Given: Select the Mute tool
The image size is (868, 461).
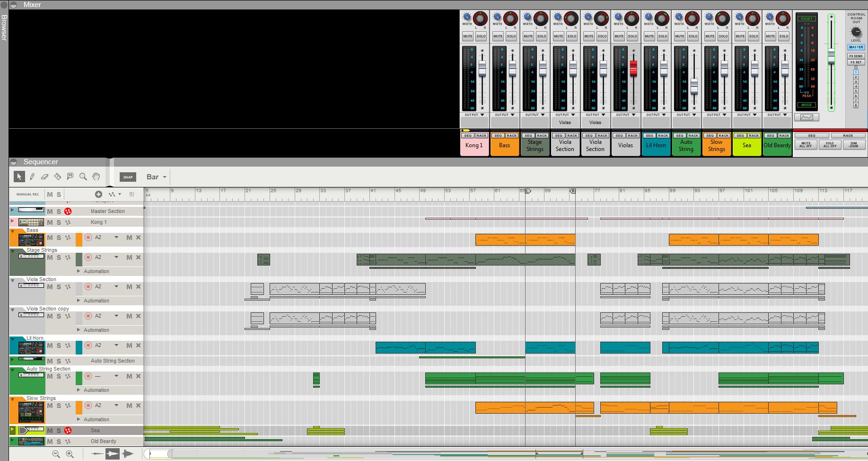Looking at the screenshot, I should tap(70, 177).
